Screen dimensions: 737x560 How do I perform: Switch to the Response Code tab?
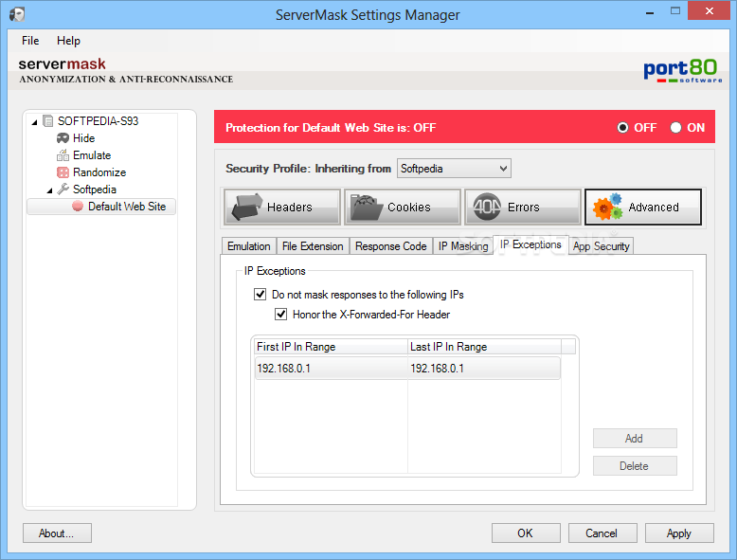coord(390,246)
